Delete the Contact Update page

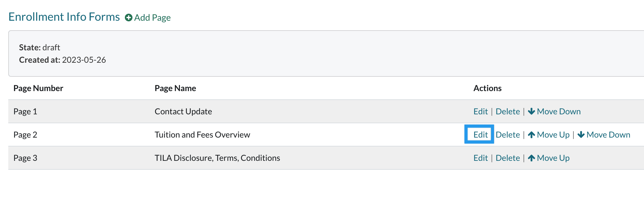(x=508, y=111)
